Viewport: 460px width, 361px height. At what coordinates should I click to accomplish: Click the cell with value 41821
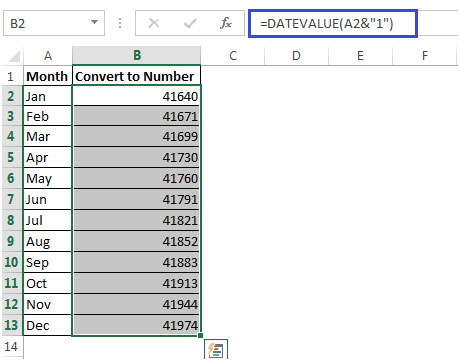(136, 220)
